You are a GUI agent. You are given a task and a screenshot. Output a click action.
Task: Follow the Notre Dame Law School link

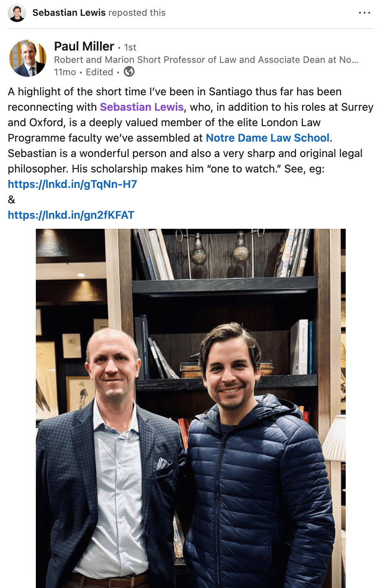[267, 138]
